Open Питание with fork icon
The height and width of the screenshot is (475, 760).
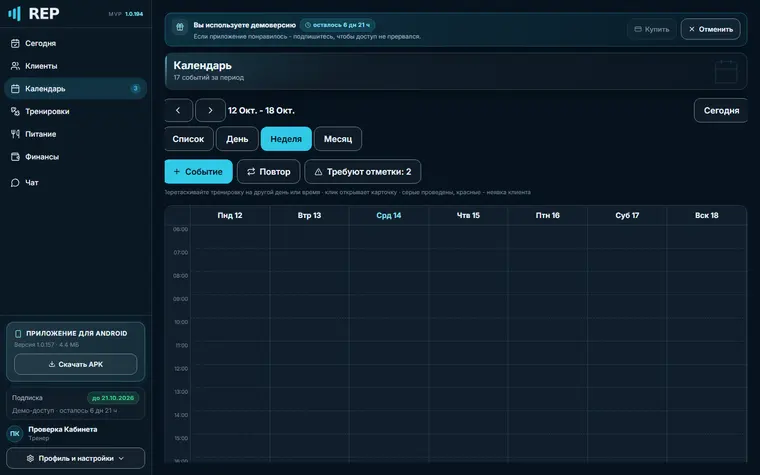point(15,134)
